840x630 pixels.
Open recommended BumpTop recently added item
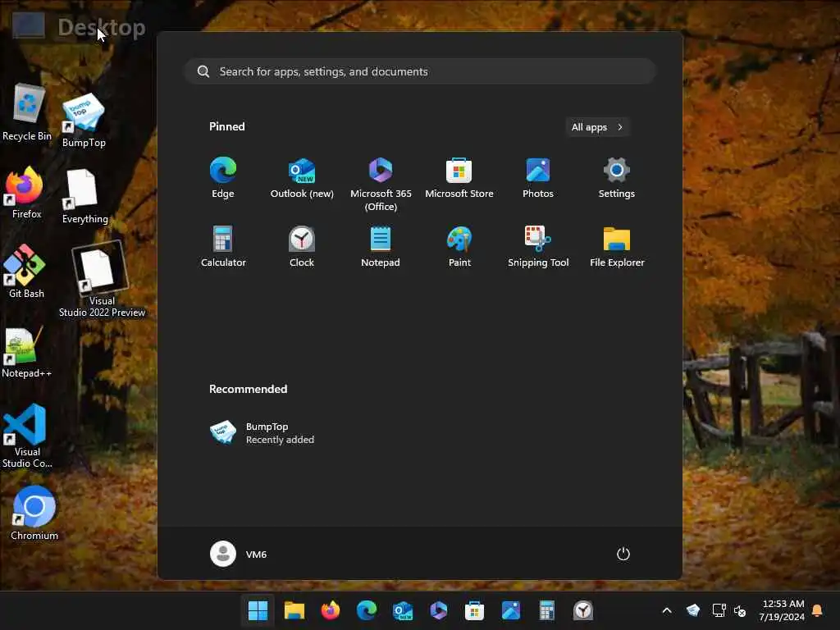click(262, 433)
